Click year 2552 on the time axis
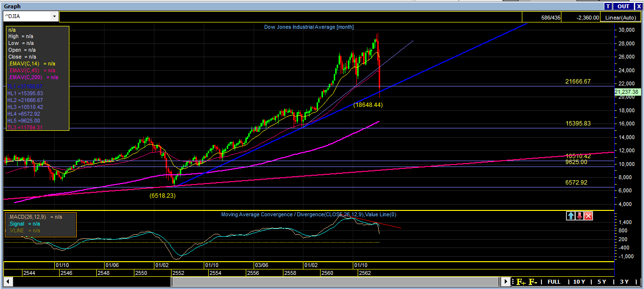644x289 pixels. point(178,273)
